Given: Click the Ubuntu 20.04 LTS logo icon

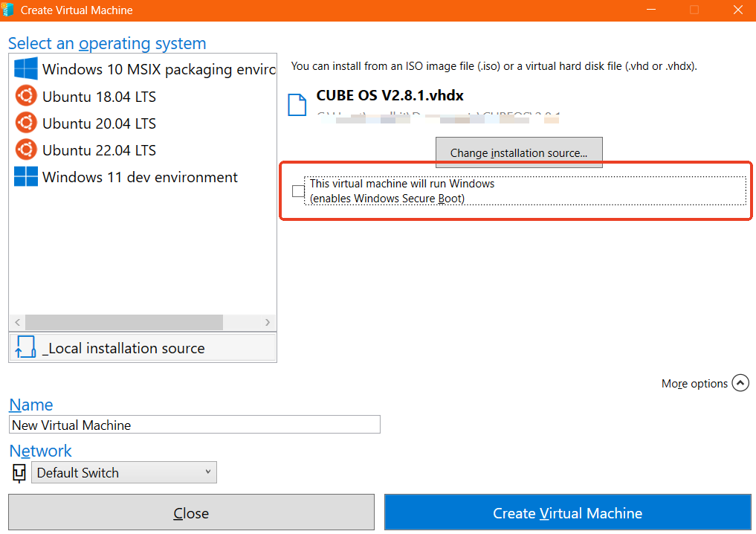Looking at the screenshot, I should (x=26, y=123).
